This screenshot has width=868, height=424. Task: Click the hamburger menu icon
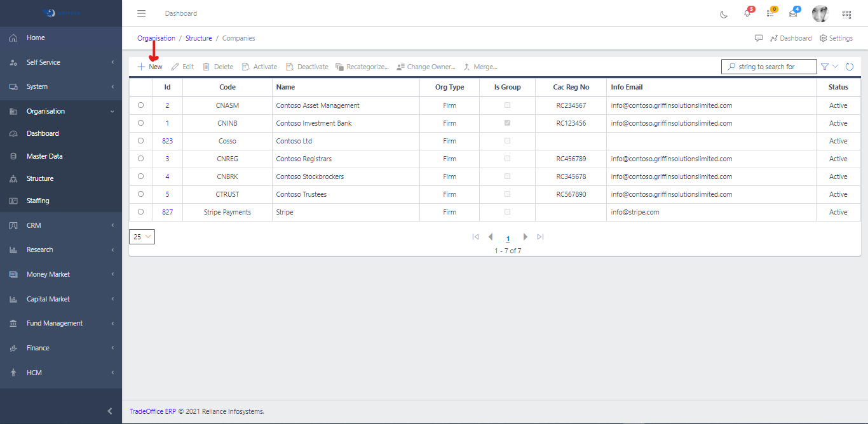point(142,13)
